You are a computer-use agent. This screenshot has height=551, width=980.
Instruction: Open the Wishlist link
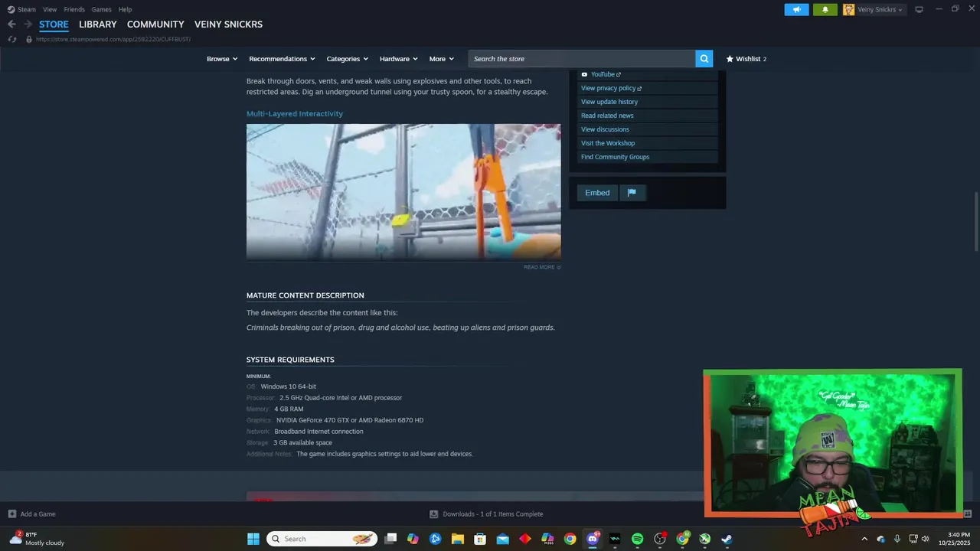click(746, 59)
